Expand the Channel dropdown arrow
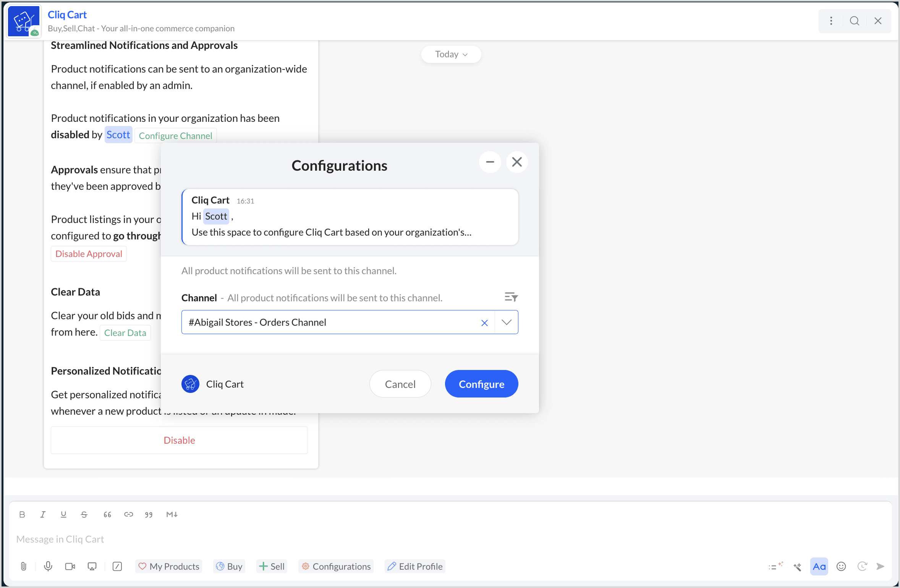The height and width of the screenshot is (588, 900). tap(507, 322)
